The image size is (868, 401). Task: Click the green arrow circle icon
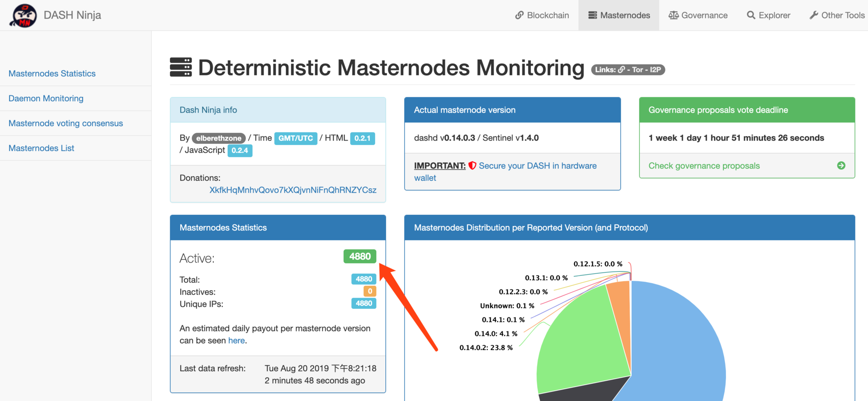coord(841,165)
